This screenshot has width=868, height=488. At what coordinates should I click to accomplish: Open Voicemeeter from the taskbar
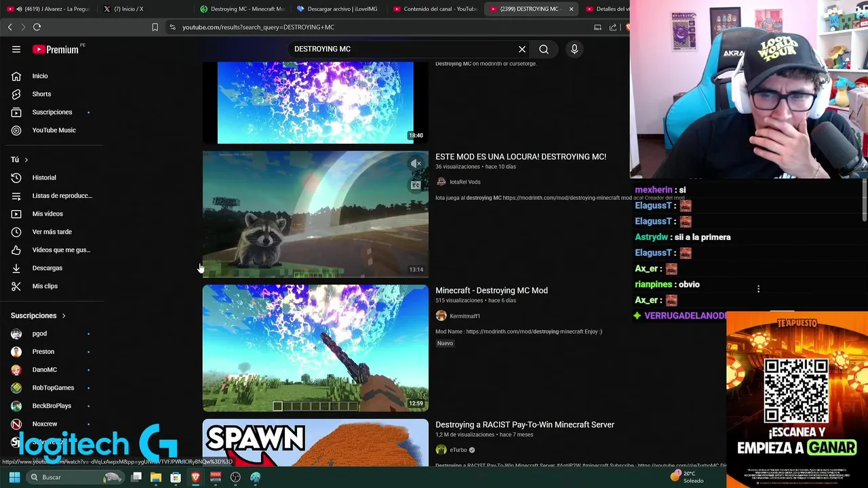click(216, 477)
